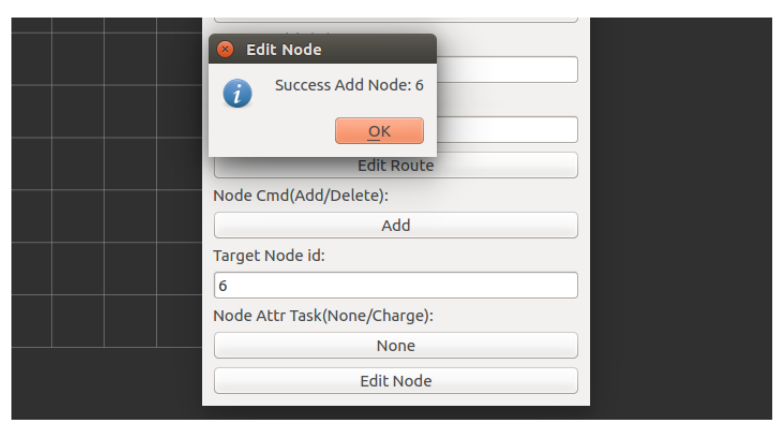
Task: Click the text field directly above Edit Route
Action: (508, 129)
